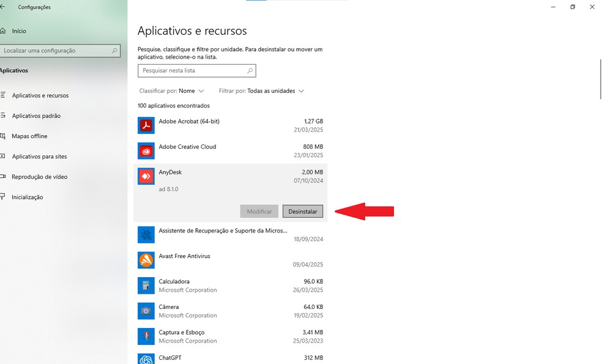The height and width of the screenshot is (364, 602).
Task: Select the Avast Free Antivirus entry
Action: click(x=231, y=261)
